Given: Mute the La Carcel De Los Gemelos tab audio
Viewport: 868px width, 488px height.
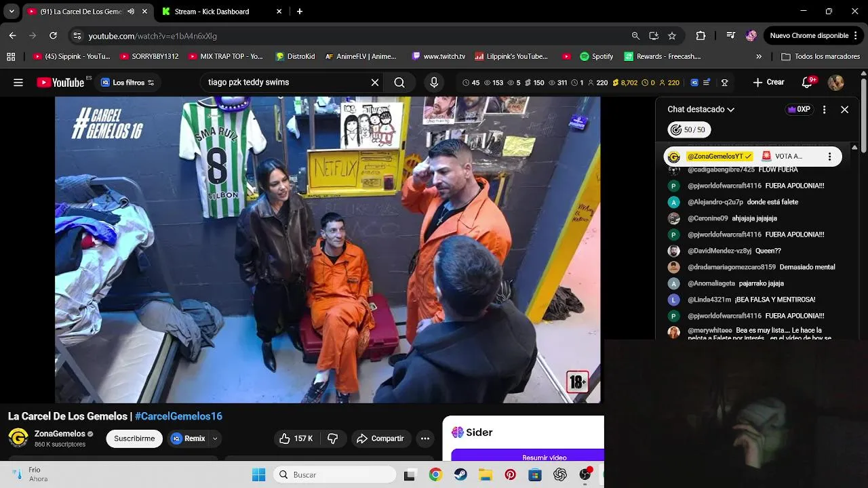Looking at the screenshot, I should [131, 12].
